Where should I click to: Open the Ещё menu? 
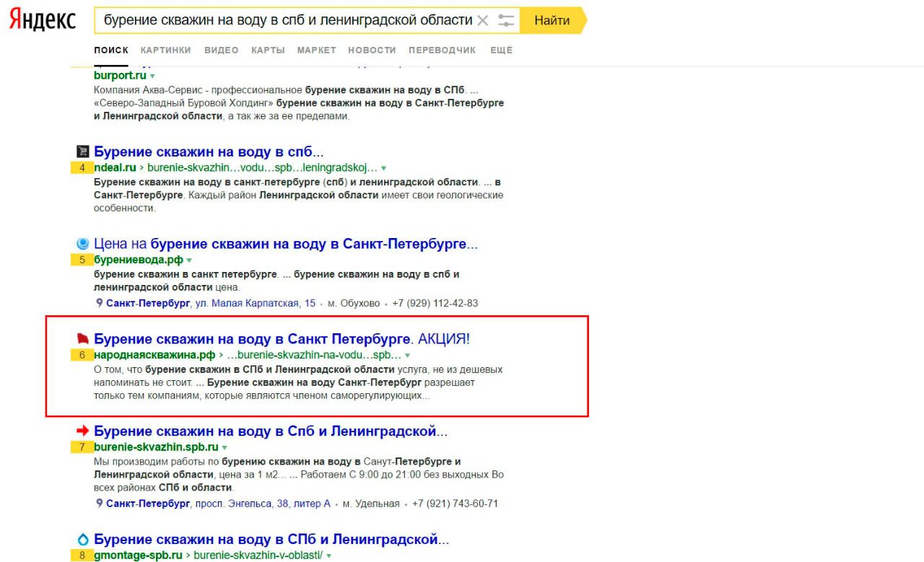coord(501,50)
